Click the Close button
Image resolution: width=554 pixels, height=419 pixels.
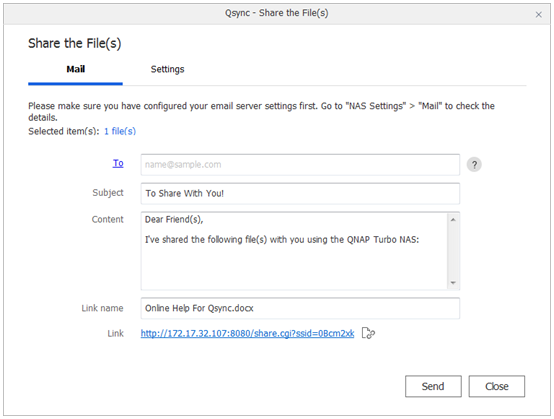point(497,386)
